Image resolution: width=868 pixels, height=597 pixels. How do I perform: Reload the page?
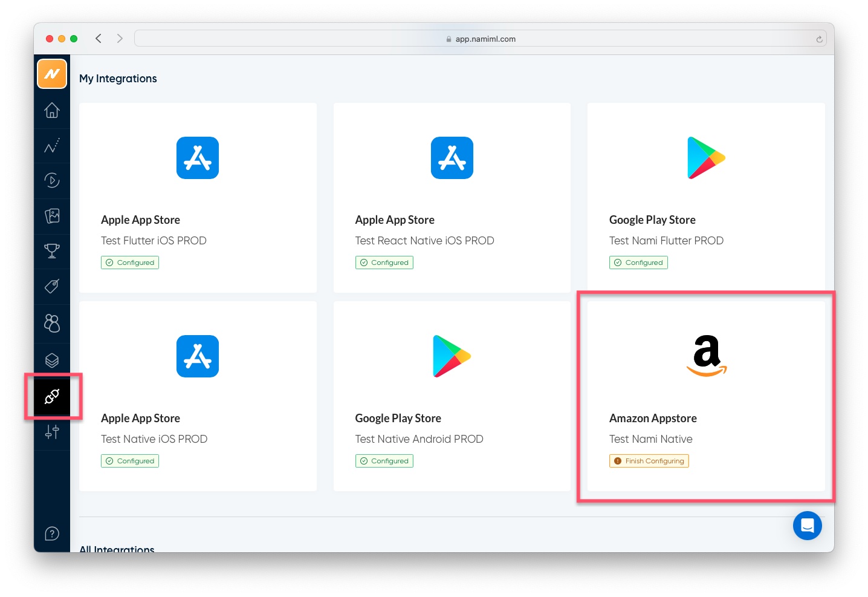coord(819,39)
